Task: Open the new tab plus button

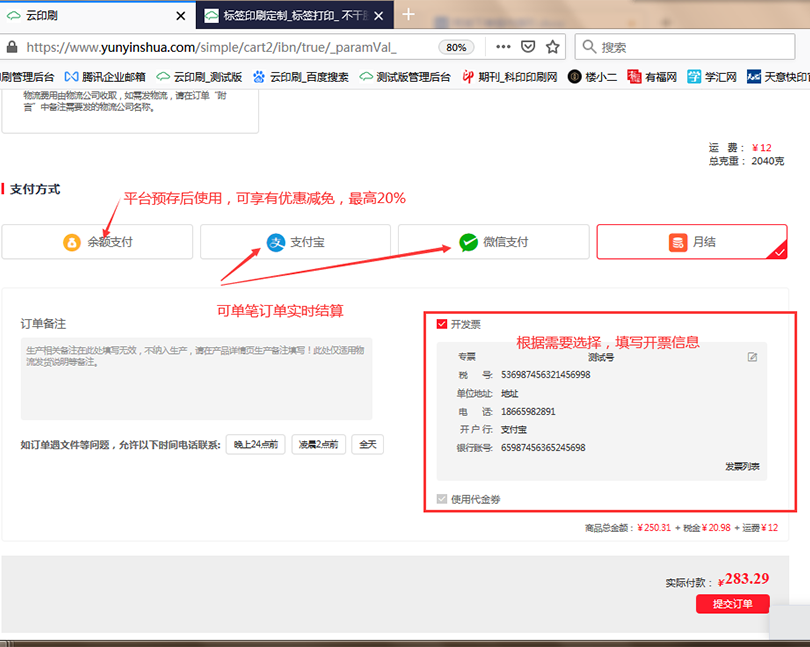Action: [408, 15]
